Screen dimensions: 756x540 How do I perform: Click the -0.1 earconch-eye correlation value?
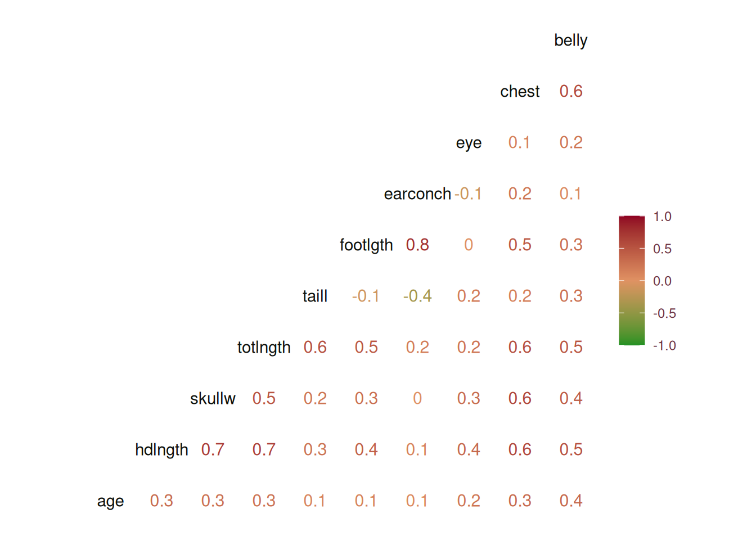point(468,193)
